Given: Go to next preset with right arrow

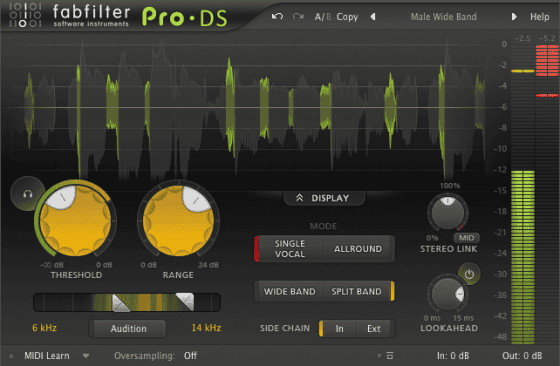Looking at the screenshot, I should (x=514, y=16).
